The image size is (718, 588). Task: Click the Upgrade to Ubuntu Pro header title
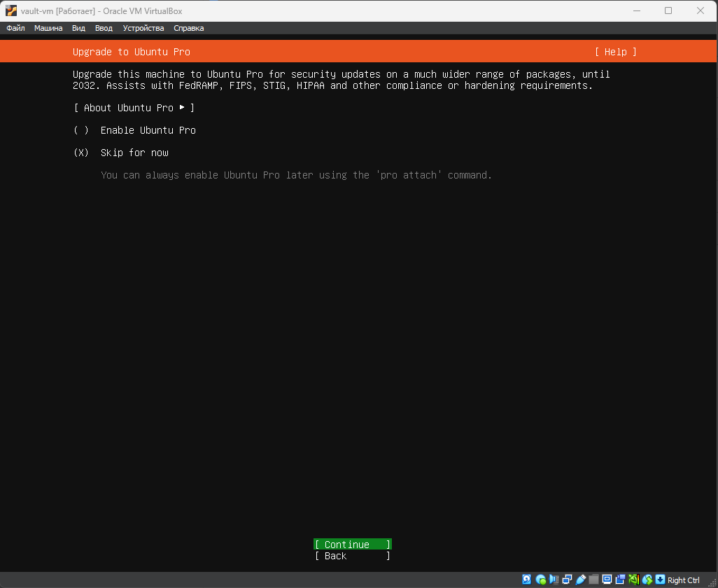pyautogui.click(x=132, y=52)
